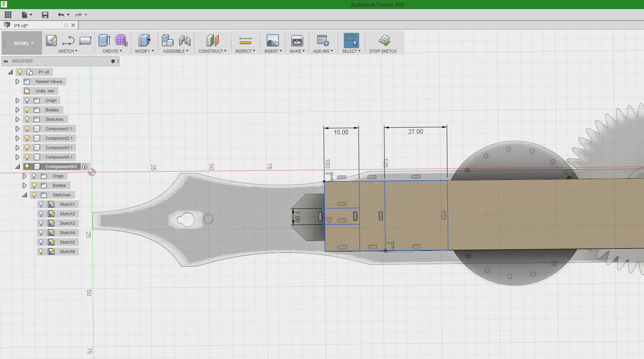Hide Sketch6 with its light bulb

[x=41, y=252]
